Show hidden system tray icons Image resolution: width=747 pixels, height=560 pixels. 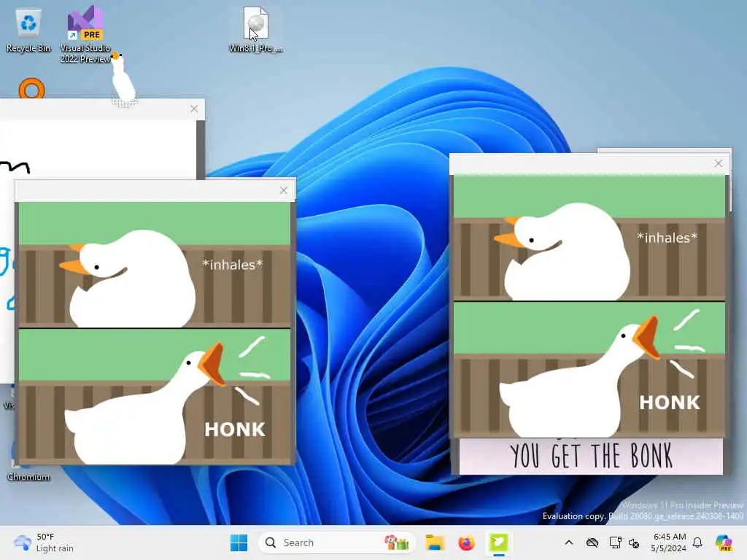(569, 542)
